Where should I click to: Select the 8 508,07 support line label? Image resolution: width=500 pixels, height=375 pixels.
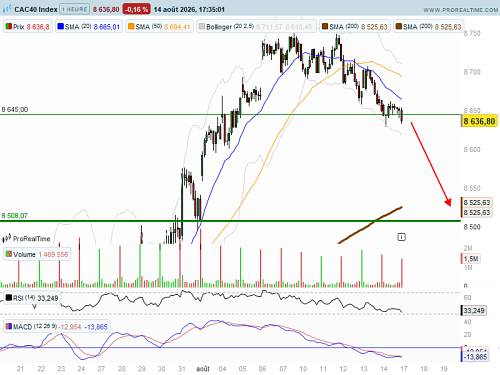point(15,216)
